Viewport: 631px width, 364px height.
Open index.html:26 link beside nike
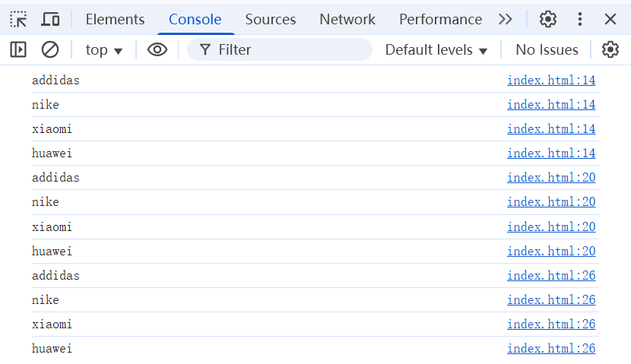click(x=551, y=300)
